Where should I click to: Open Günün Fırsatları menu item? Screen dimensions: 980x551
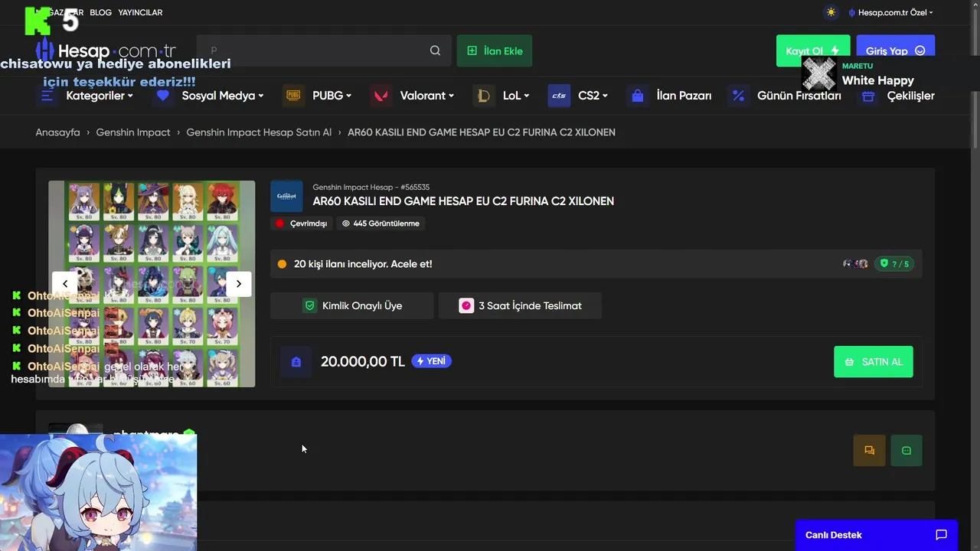coord(799,96)
